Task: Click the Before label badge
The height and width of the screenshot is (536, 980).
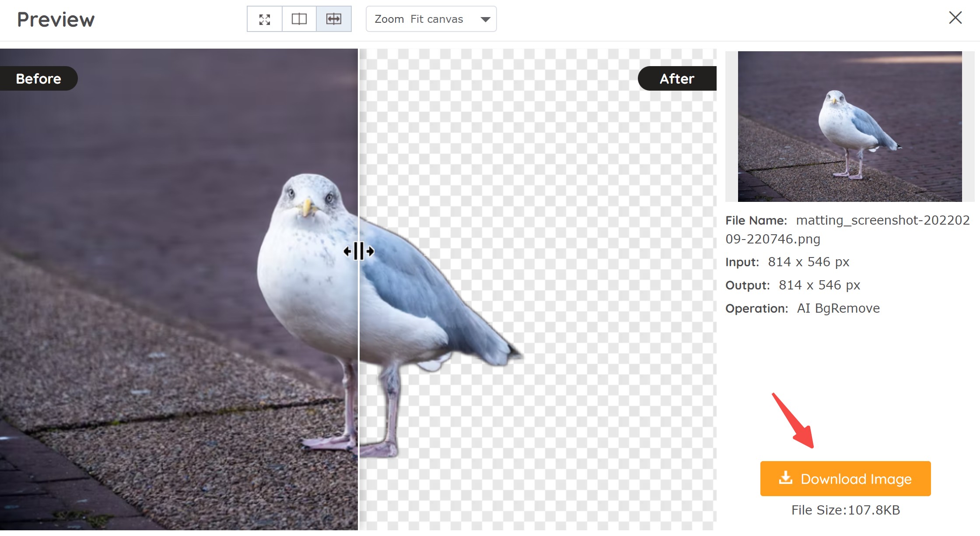Action: [38, 78]
